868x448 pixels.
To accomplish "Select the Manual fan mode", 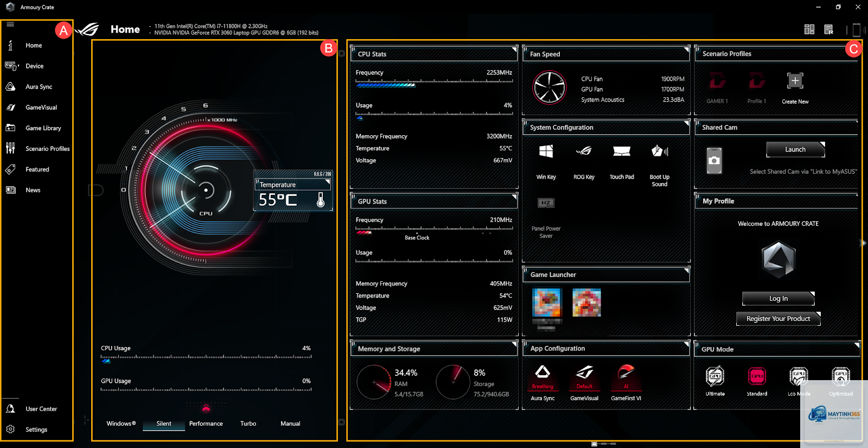I will pos(290,424).
